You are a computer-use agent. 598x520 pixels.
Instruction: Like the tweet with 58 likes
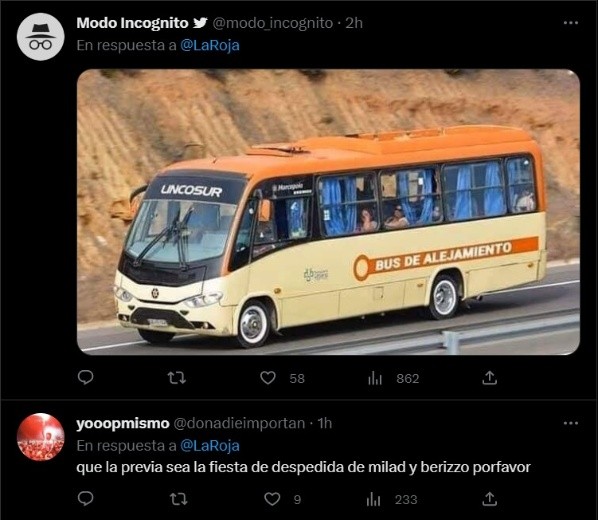268,378
